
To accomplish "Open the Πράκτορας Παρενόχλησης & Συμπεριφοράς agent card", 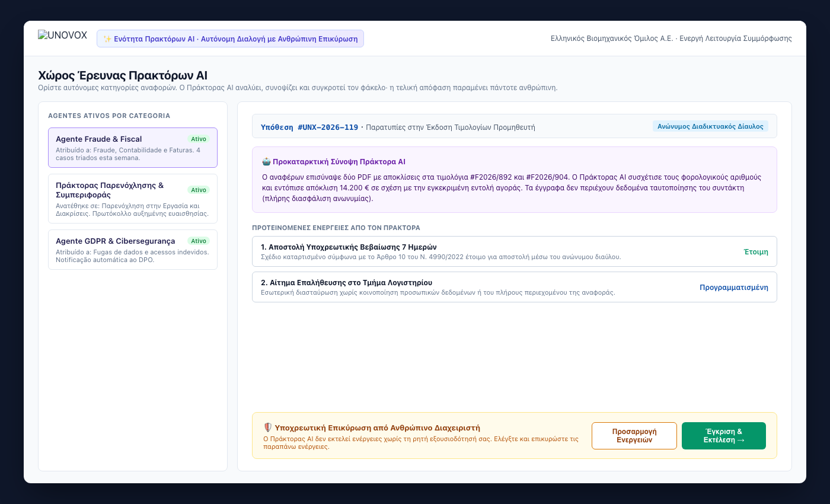I will [133, 199].
